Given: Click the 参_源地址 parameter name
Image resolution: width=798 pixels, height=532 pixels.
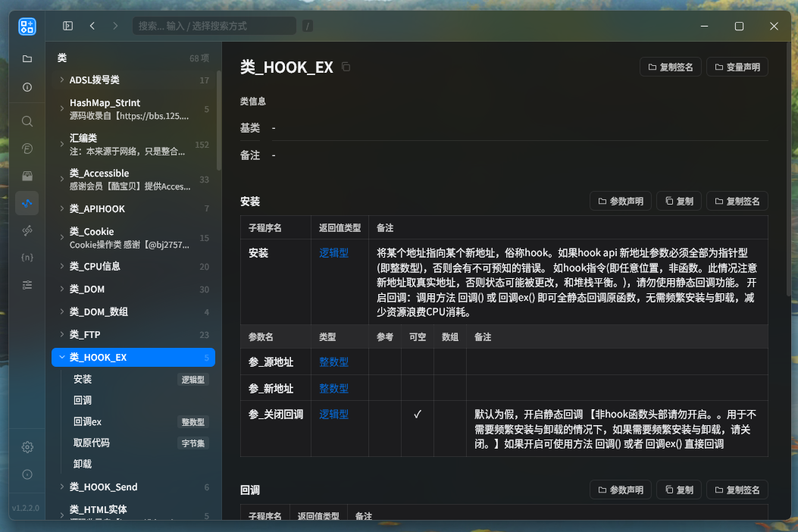Looking at the screenshot, I should (271, 362).
